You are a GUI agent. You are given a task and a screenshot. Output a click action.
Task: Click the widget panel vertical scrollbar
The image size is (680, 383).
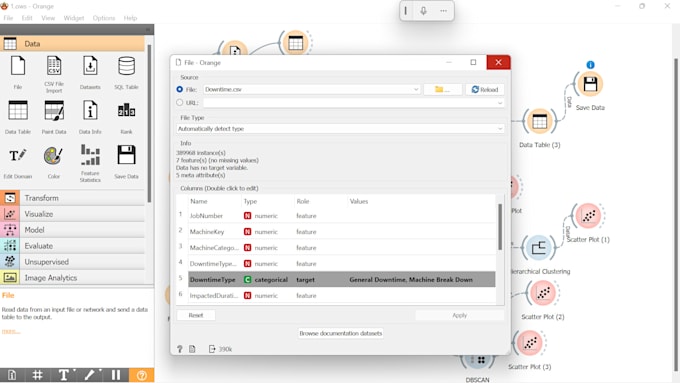point(149,124)
